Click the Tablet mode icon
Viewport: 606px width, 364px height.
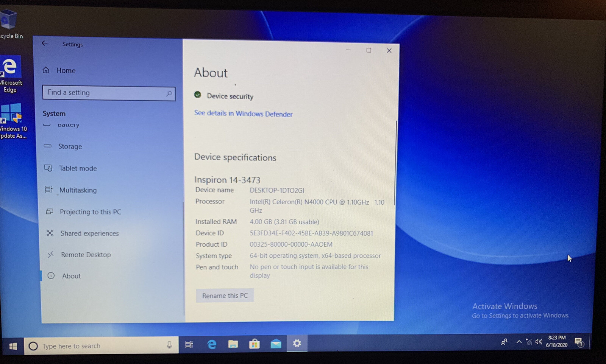click(48, 168)
